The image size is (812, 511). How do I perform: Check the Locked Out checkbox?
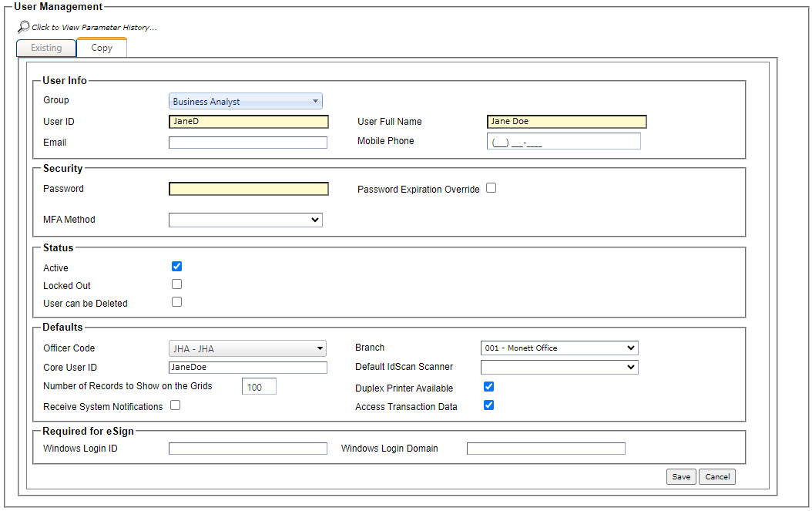pos(176,284)
